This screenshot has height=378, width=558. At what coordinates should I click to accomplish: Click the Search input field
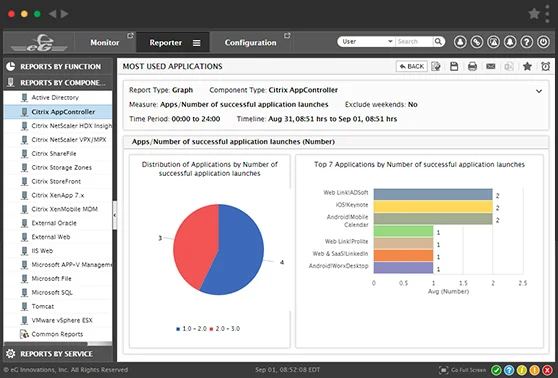[x=414, y=42]
